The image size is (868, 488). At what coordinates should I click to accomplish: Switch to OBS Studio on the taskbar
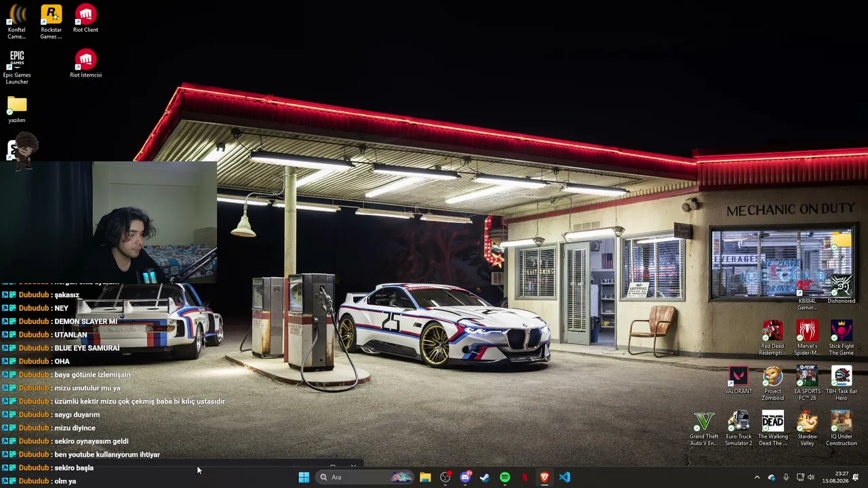(x=445, y=477)
